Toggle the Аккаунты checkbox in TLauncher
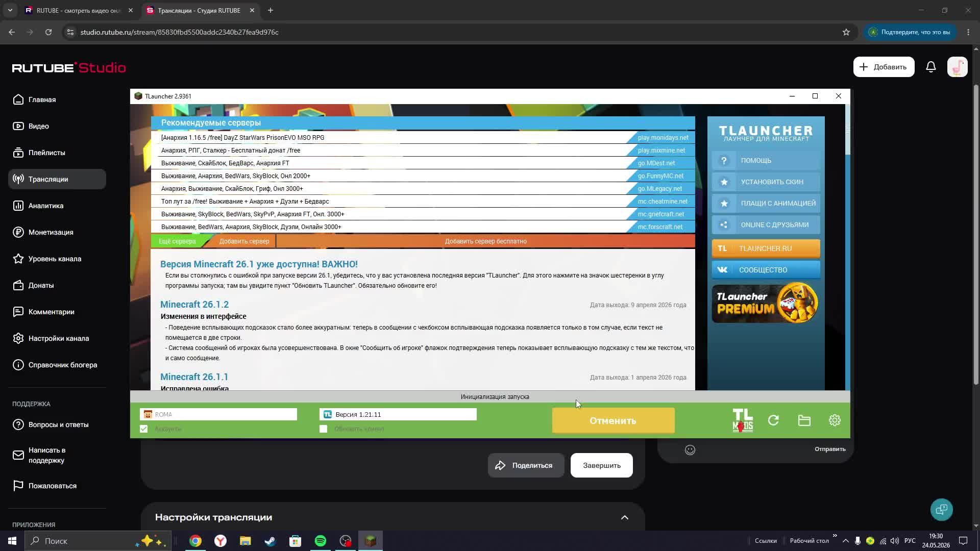This screenshot has width=980, height=551. point(143,429)
